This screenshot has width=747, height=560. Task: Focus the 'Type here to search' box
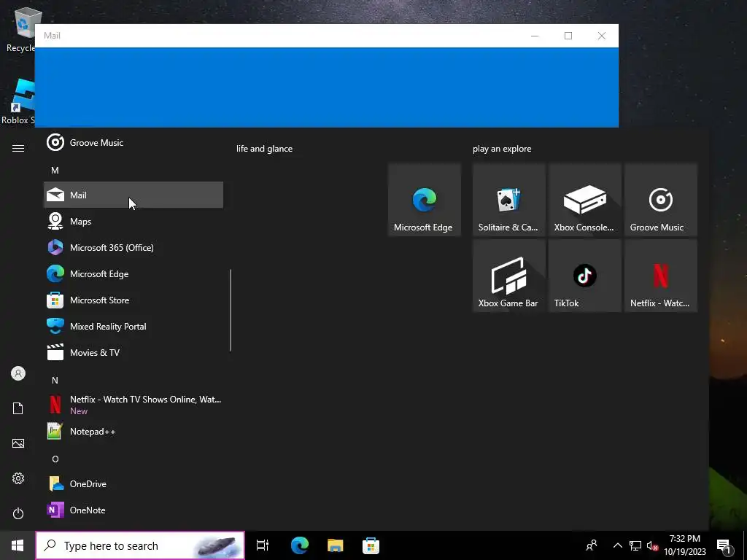point(140,545)
